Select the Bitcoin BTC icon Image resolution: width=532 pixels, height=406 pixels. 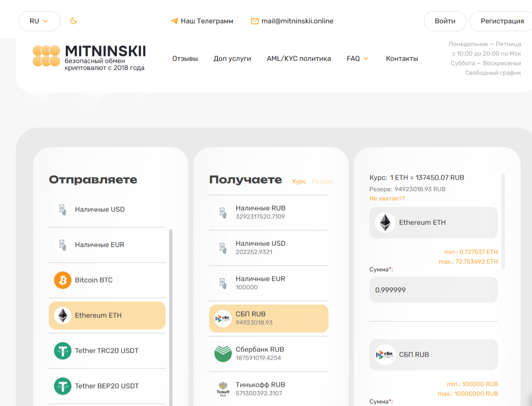click(x=63, y=280)
